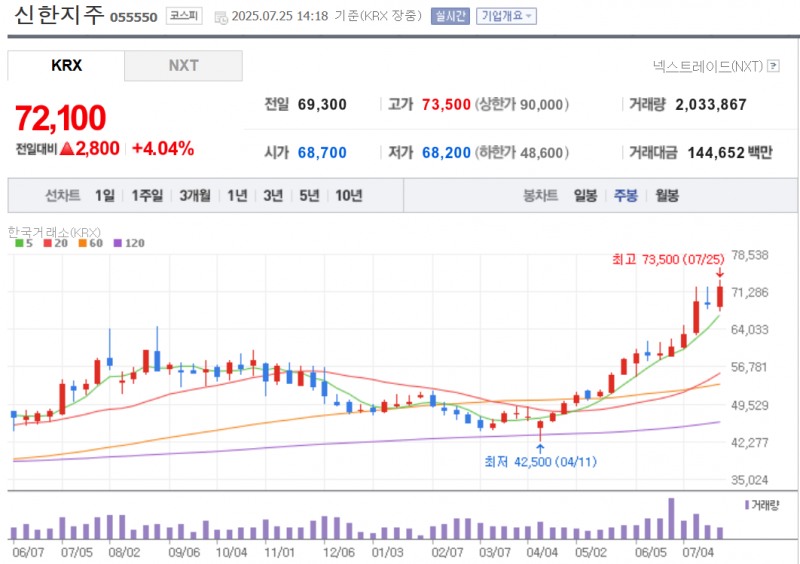Click the upper limit 상한가 90,000 text
This screenshot has width=800, height=564.
point(522,105)
